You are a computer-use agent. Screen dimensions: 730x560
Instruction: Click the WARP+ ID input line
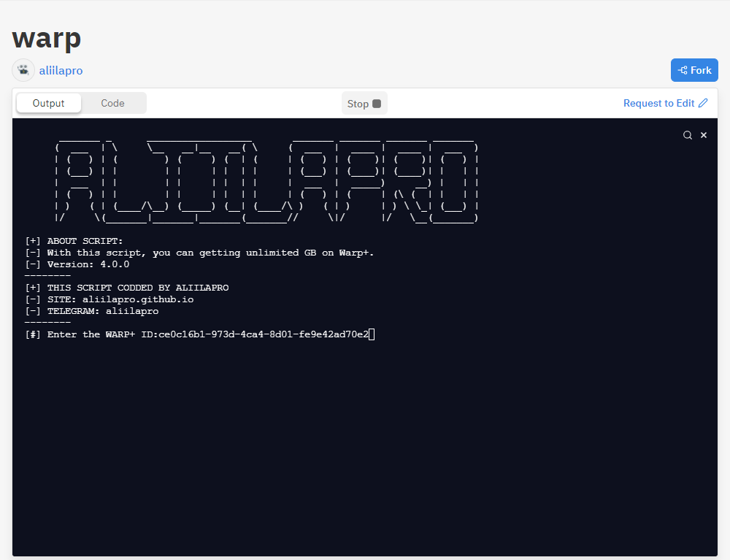click(200, 334)
